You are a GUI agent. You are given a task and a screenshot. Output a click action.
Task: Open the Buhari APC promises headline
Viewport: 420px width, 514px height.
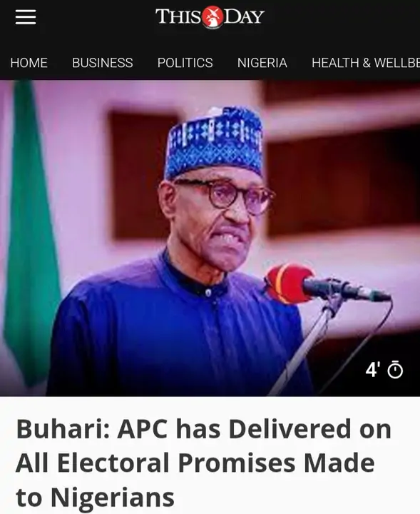(203, 463)
